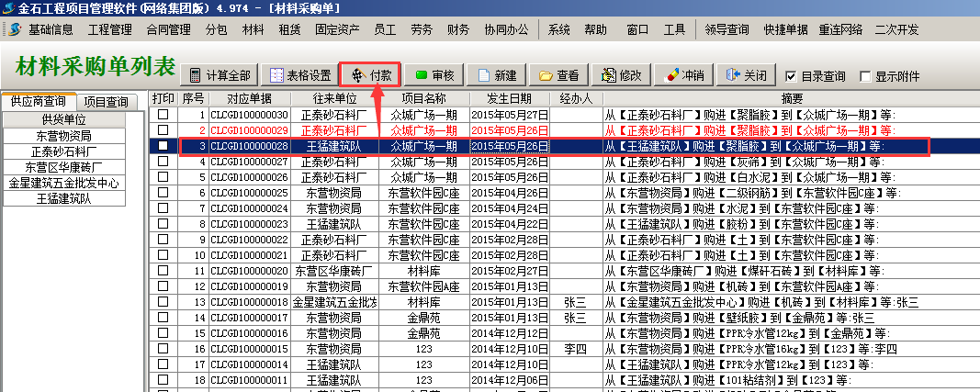Click 李四 handler in row 16

576,349
